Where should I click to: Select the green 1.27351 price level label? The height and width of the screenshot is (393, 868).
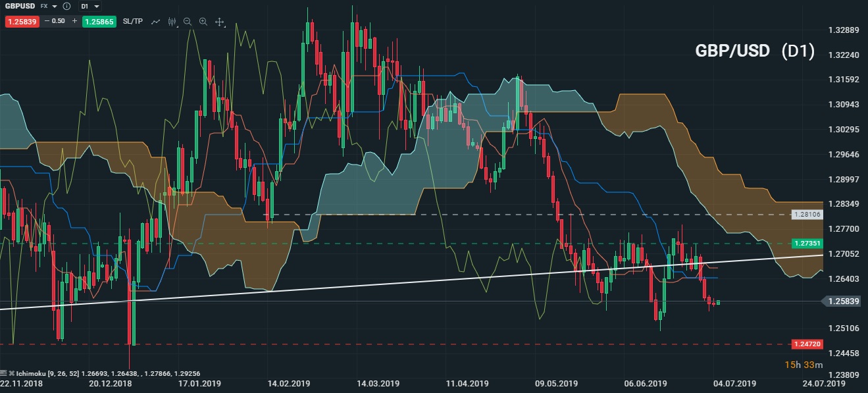click(807, 244)
